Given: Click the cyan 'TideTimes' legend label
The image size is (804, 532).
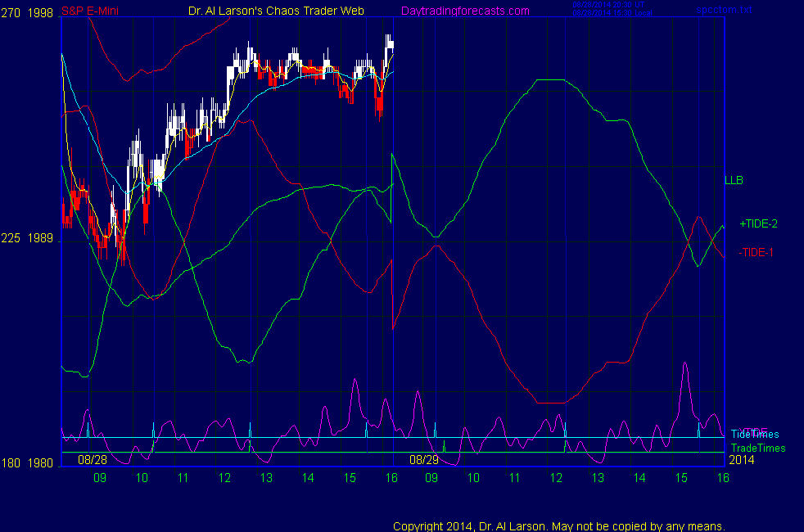Looking at the screenshot, I should (755, 434).
